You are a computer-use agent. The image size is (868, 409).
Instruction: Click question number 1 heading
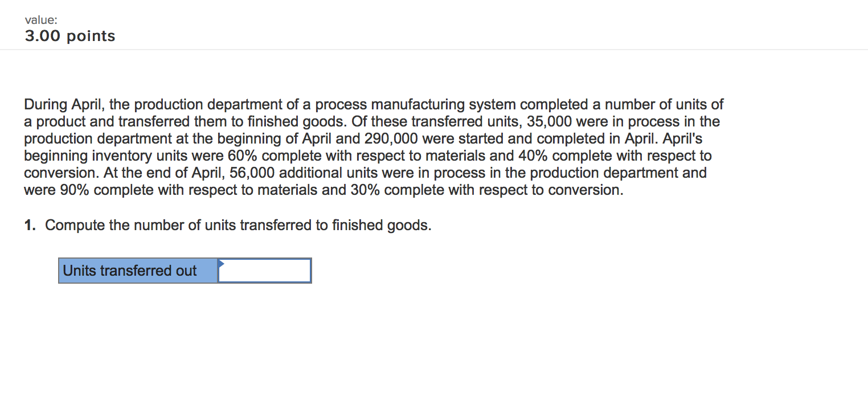(x=29, y=224)
